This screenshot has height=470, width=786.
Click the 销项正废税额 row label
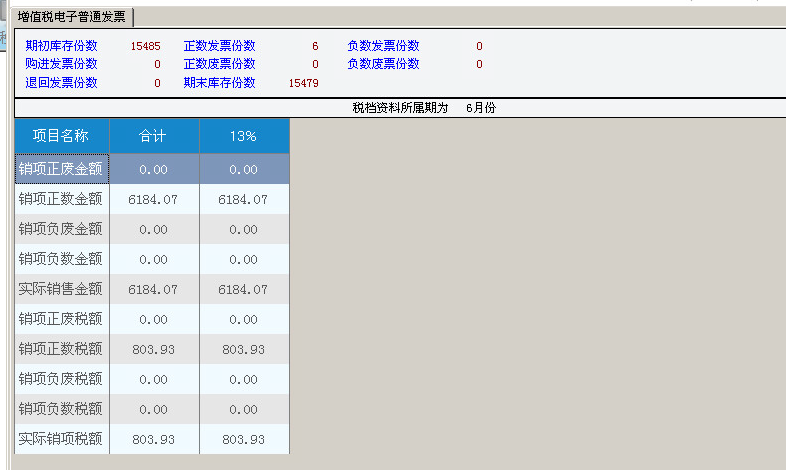pyautogui.click(x=61, y=320)
